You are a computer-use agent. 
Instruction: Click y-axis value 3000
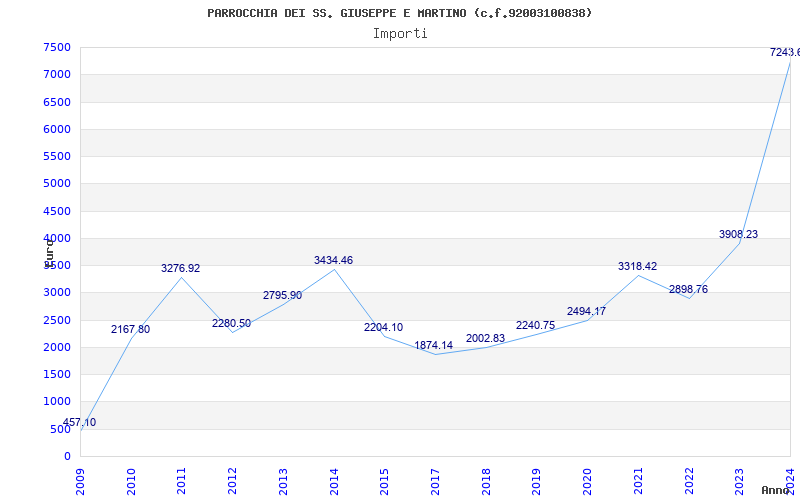[57, 292]
